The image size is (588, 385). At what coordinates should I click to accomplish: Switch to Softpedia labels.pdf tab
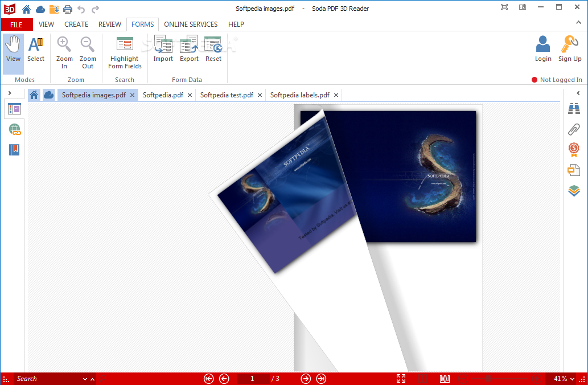click(299, 95)
